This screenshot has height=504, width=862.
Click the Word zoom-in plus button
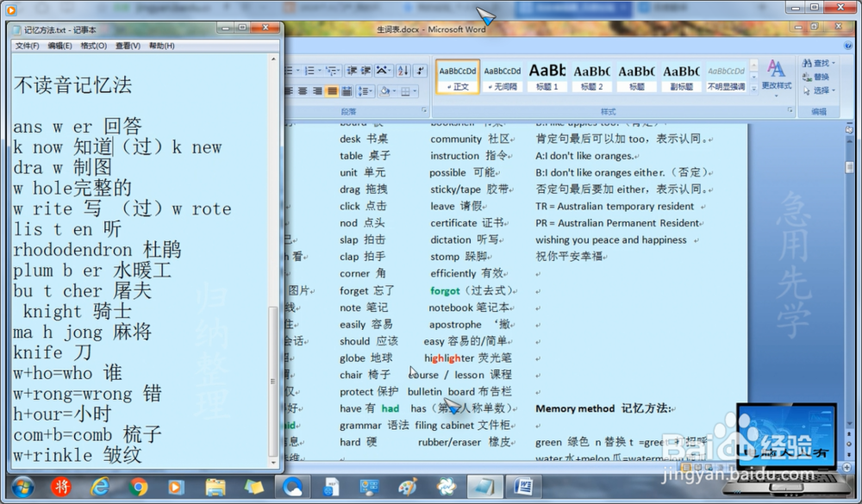coord(847,467)
